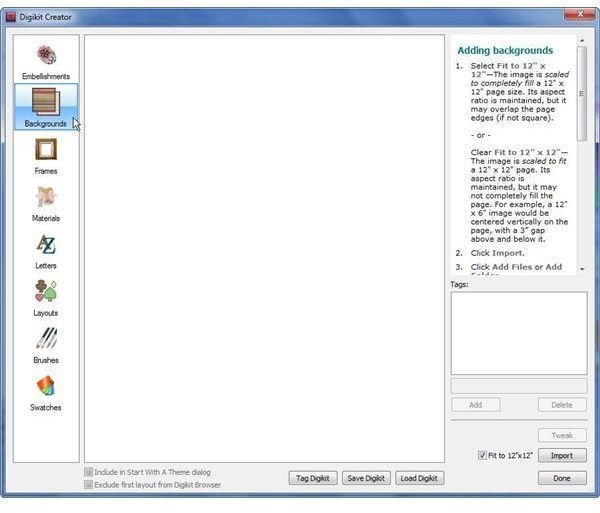Click the Save Digikit button
This screenshot has width=600, height=513.
[x=366, y=478]
